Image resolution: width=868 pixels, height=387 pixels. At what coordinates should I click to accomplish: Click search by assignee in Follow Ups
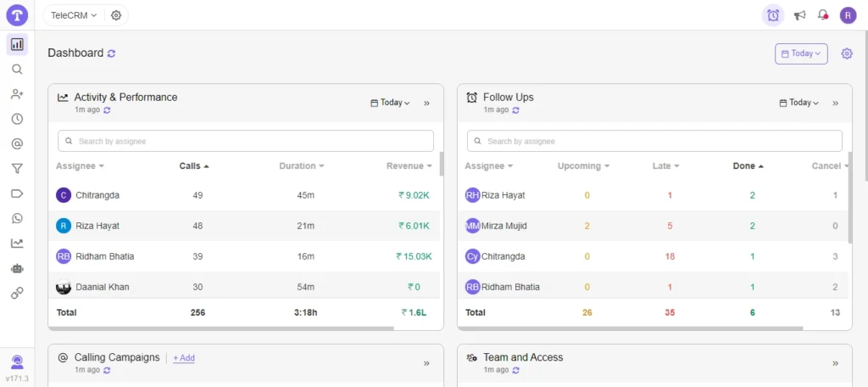[x=654, y=142]
